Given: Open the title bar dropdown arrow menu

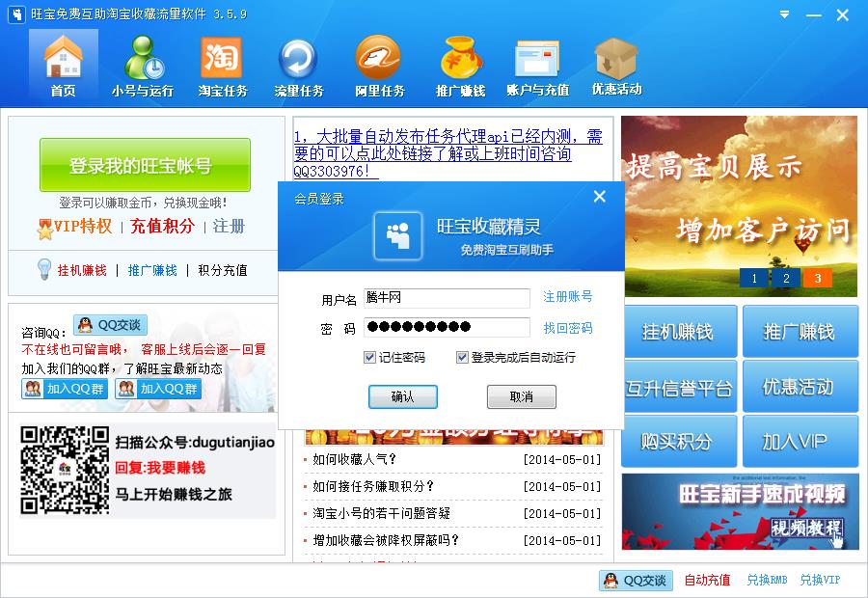Looking at the screenshot, I should [x=783, y=15].
